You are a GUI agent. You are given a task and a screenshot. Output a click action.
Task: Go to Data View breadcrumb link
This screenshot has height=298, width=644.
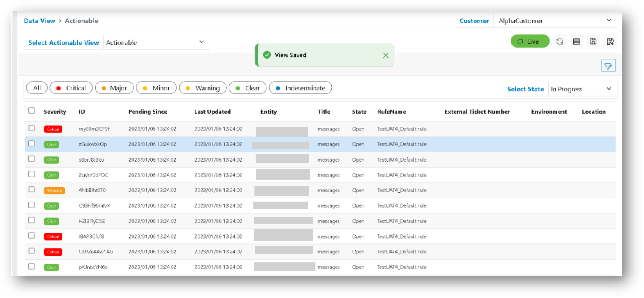click(40, 21)
